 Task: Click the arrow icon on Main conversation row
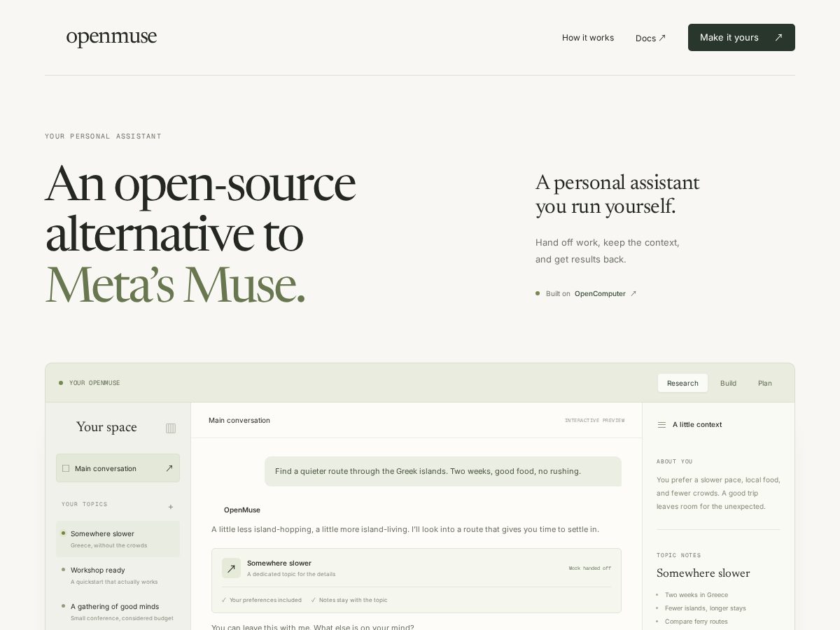169,468
